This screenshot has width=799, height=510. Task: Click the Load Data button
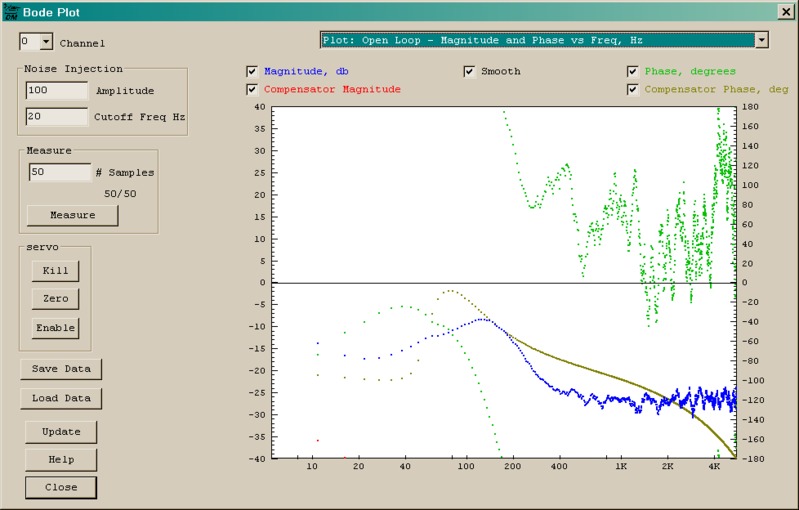pyautogui.click(x=61, y=398)
